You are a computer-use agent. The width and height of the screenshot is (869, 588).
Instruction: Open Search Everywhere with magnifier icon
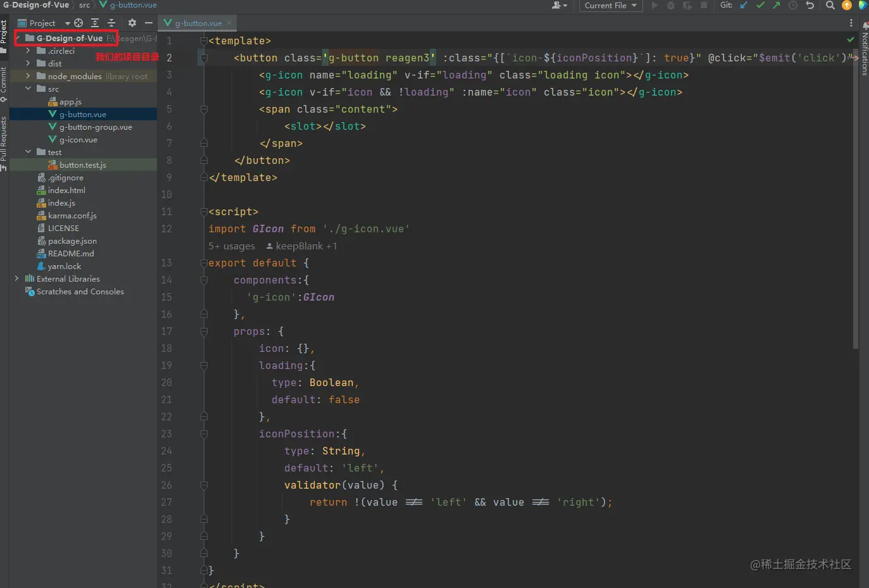[x=830, y=5]
